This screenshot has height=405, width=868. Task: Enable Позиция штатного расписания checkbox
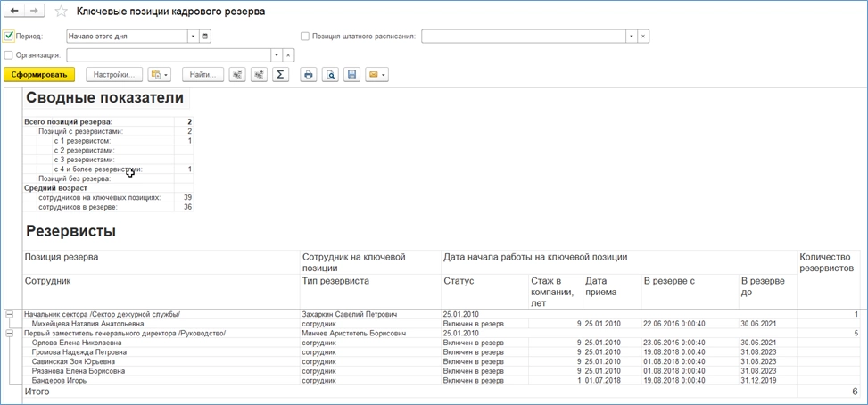coord(305,37)
